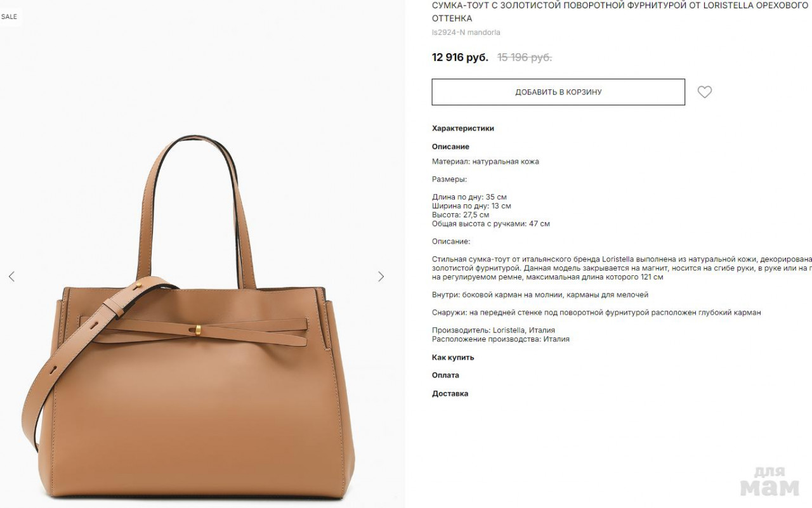Click current price 12 916 руб.
Viewport: 812px width, 508px height.
click(460, 57)
